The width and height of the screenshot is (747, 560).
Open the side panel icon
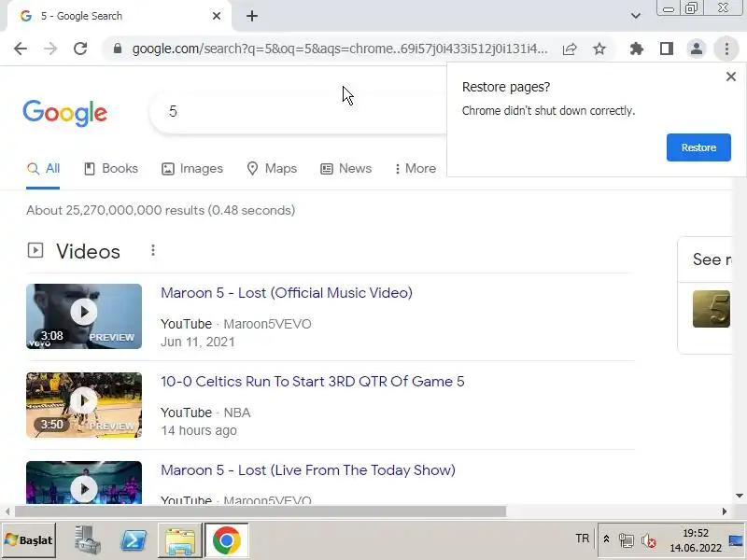(667, 49)
